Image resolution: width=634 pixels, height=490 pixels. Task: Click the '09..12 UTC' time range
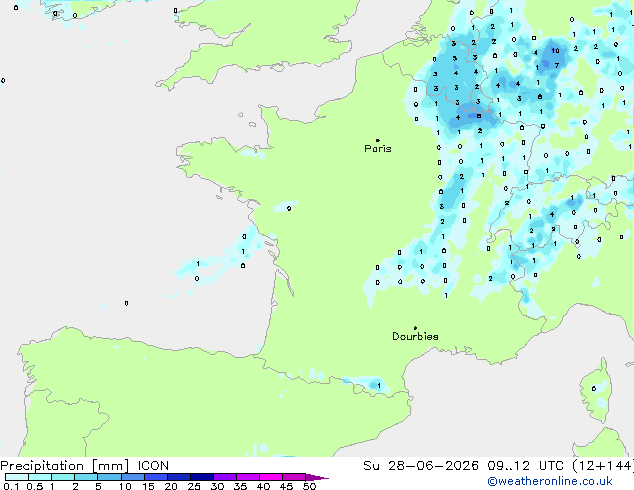tap(525, 466)
